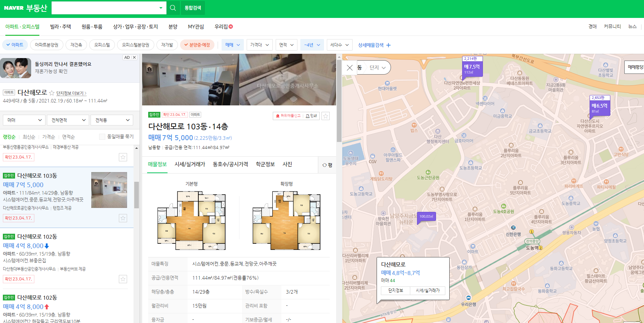Open the 103동 listing room thumbnail

109,190
